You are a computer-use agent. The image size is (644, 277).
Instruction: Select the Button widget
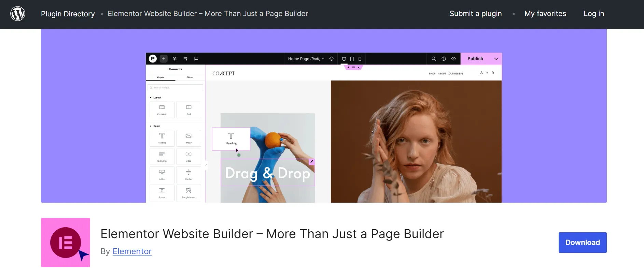click(x=162, y=175)
